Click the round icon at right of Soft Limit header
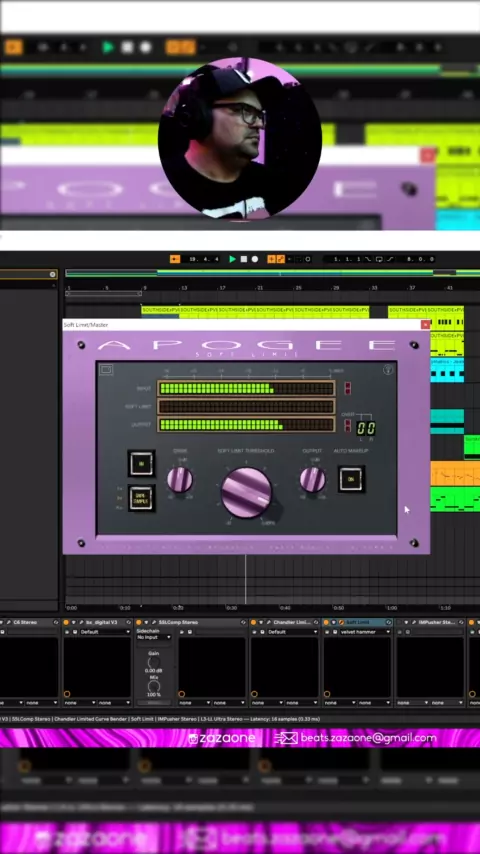Viewport: 480px width, 854px height. coord(388,622)
